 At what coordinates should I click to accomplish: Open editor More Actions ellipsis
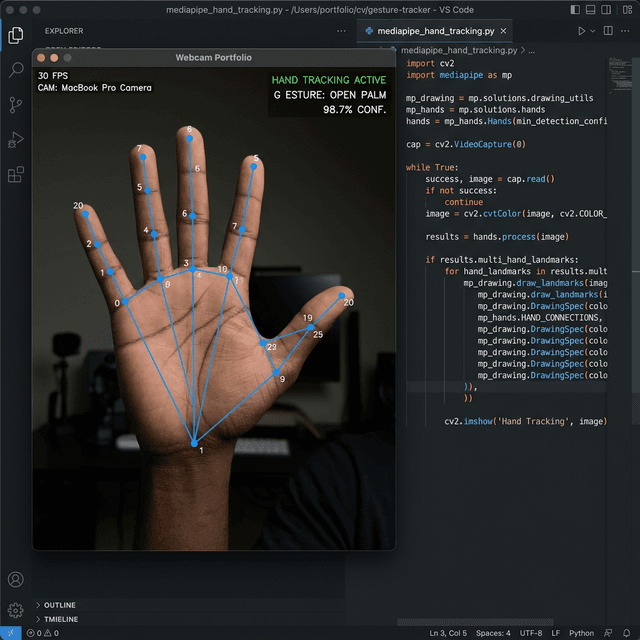coord(625,31)
